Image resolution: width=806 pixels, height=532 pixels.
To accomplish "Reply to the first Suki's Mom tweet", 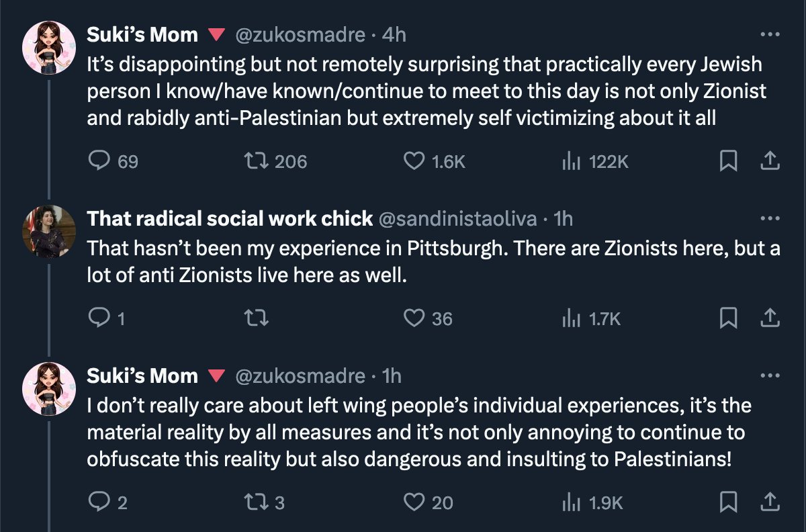I will point(99,161).
